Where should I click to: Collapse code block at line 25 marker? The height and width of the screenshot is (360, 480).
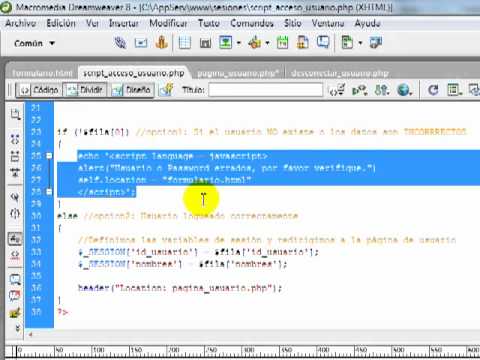49,156
